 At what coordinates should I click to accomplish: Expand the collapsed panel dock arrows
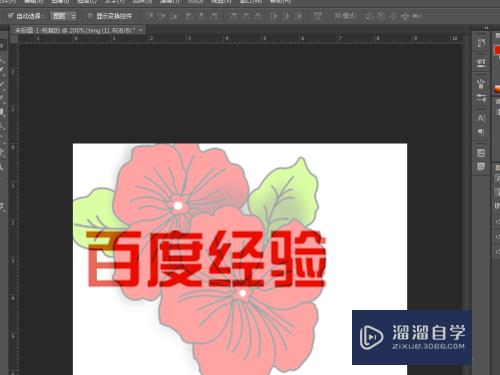pyautogui.click(x=486, y=28)
